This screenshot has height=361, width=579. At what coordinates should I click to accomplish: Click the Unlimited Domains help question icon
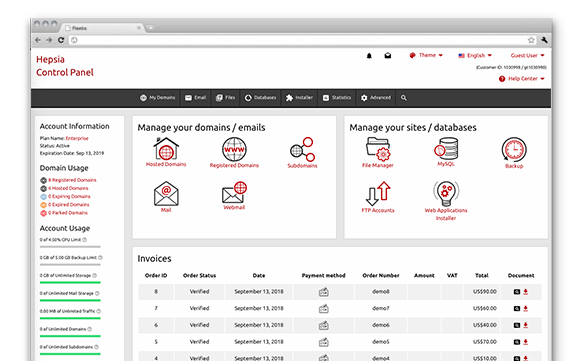[x=90, y=329]
